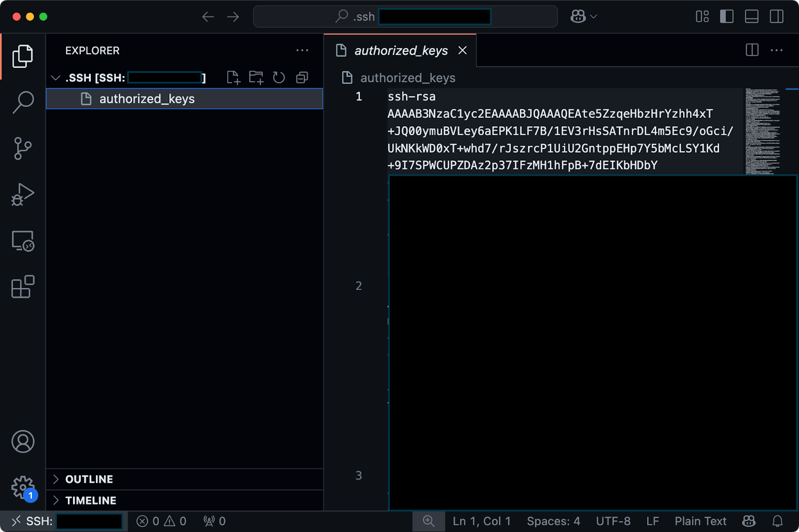Go back with the left arrow
The image size is (799, 532).
[208, 17]
